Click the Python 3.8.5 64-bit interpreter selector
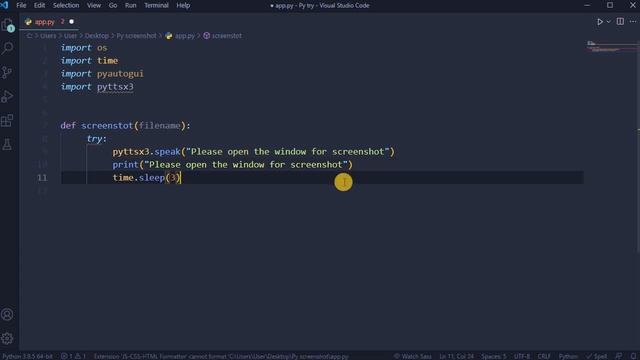 click(27, 356)
